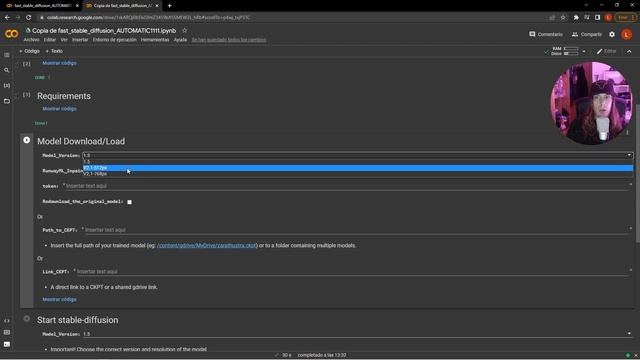Open the Comentario button
Image resolution: width=640 pixels, height=360 pixels.
click(546, 34)
